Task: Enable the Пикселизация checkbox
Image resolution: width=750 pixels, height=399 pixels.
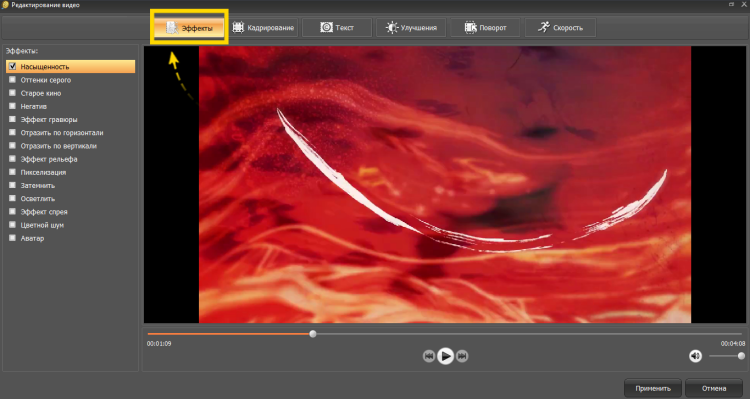Action: coord(12,172)
